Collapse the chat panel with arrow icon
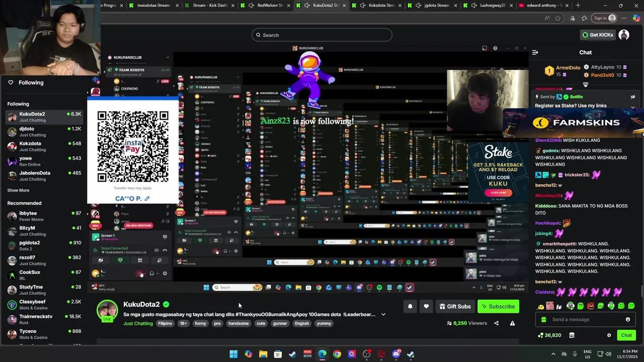The width and height of the screenshot is (644, 362). [535, 52]
